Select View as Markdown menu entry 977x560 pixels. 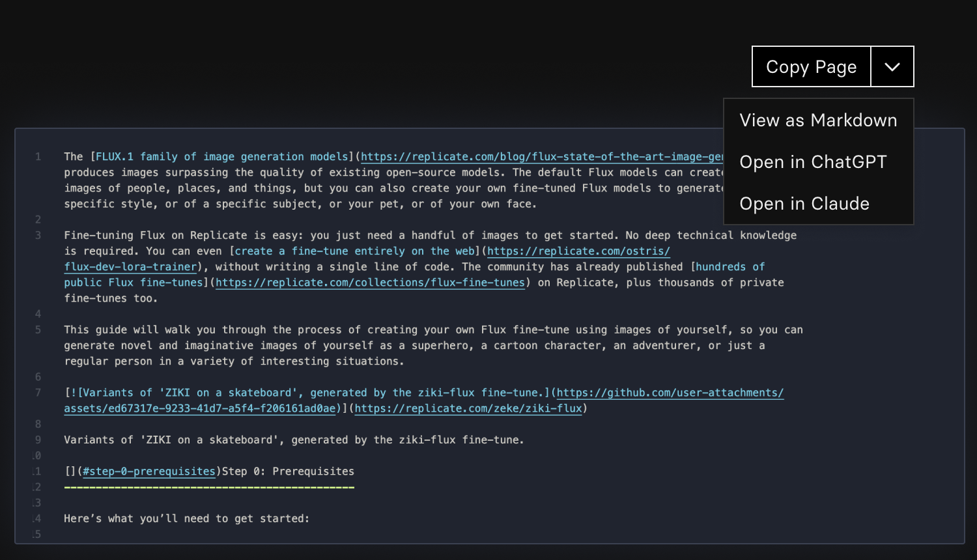tap(818, 120)
